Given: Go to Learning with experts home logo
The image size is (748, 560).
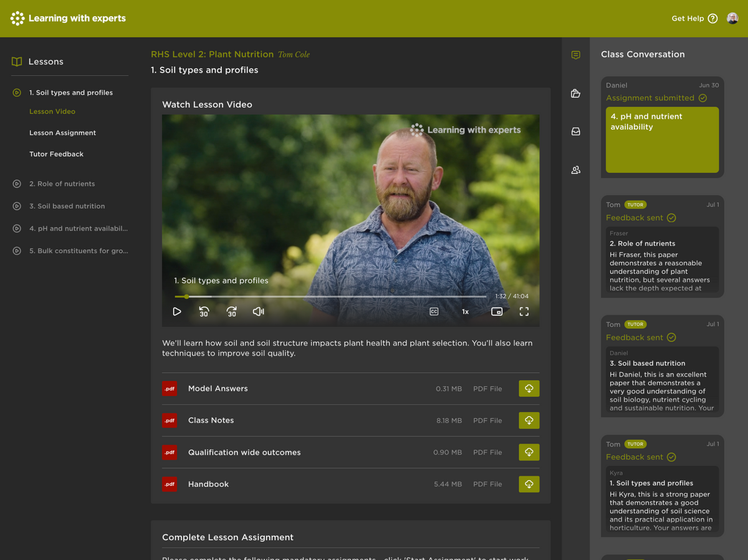Looking at the screenshot, I should coord(69,18).
